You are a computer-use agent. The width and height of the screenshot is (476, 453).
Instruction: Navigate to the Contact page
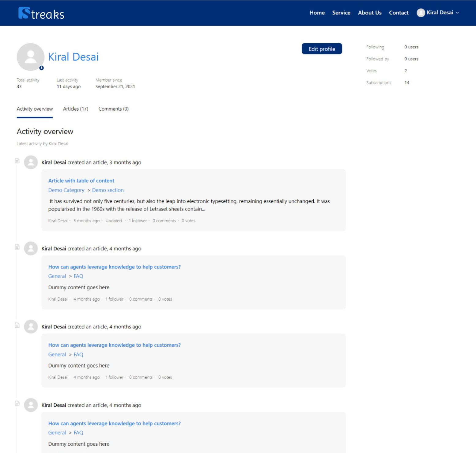click(x=399, y=13)
